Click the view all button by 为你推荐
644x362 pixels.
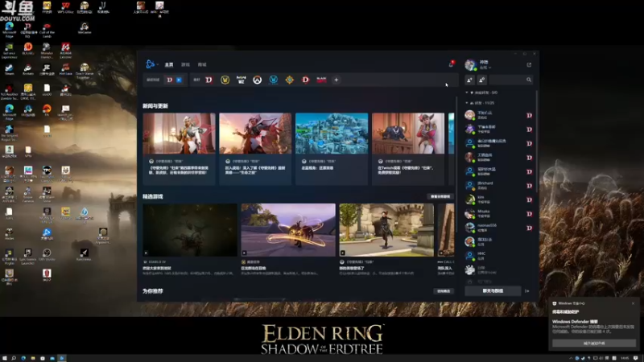(x=444, y=291)
